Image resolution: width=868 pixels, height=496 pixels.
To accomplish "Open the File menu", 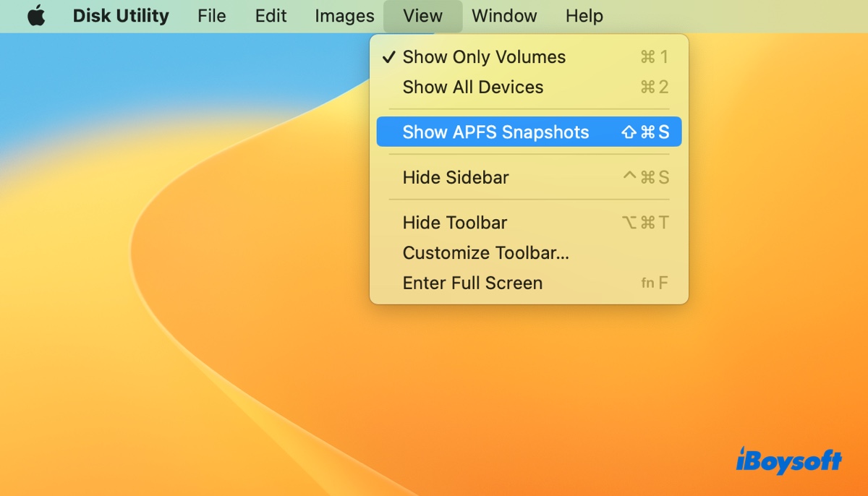I will click(x=211, y=16).
